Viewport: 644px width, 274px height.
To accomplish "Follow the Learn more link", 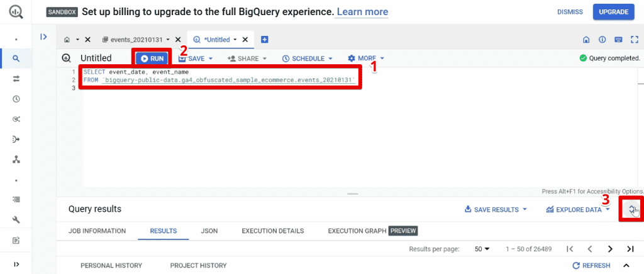I will (x=362, y=11).
